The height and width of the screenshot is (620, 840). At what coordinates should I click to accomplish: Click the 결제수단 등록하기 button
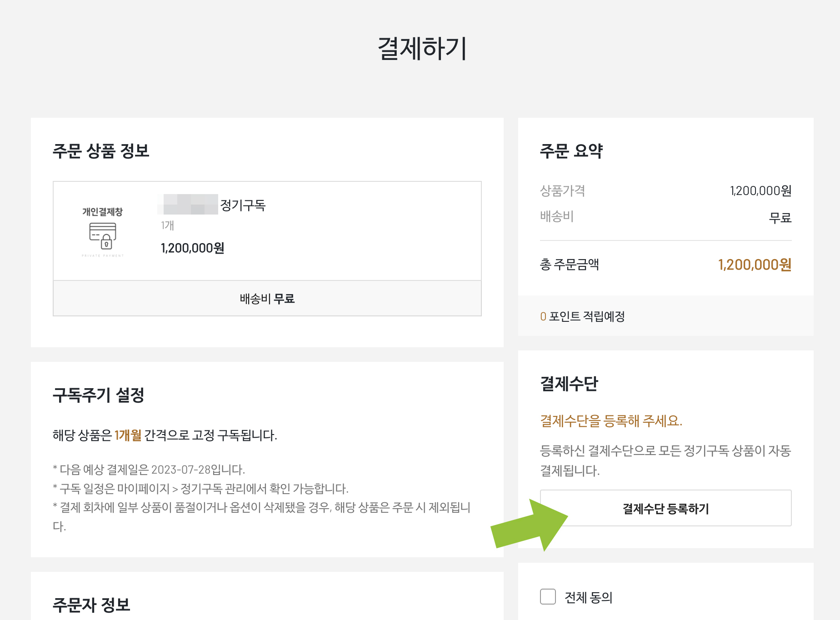point(665,508)
